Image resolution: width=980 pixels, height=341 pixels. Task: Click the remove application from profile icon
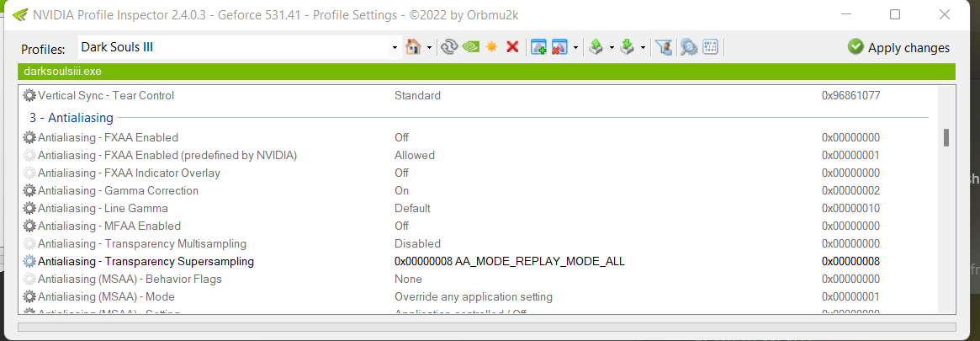(x=559, y=47)
